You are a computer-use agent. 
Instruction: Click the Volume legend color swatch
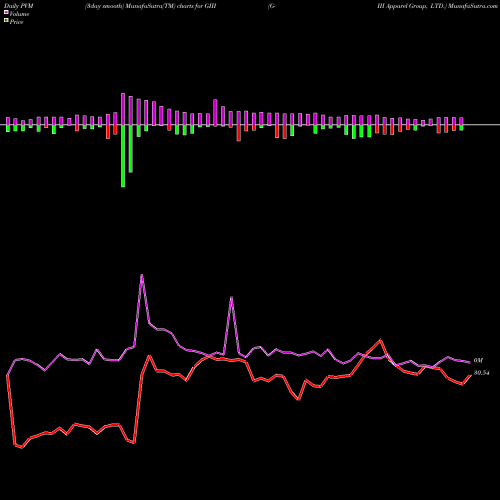point(6,12)
